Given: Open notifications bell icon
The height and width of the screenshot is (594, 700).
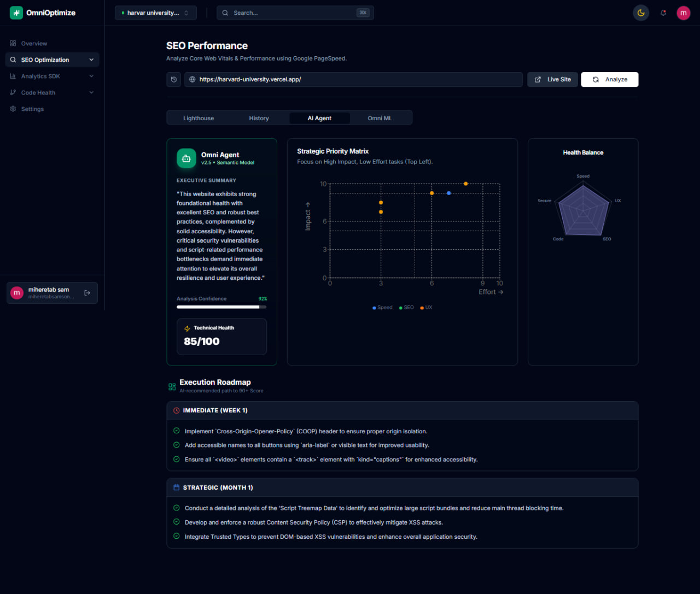Looking at the screenshot, I should [x=663, y=13].
